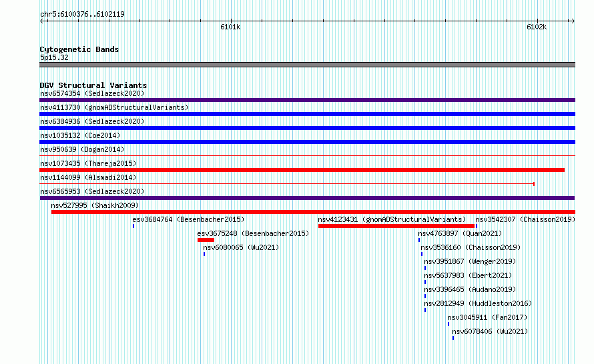
Task: Select the nsv4113730 gnomADStructuralVariants blue bar
Action: (x=307, y=114)
